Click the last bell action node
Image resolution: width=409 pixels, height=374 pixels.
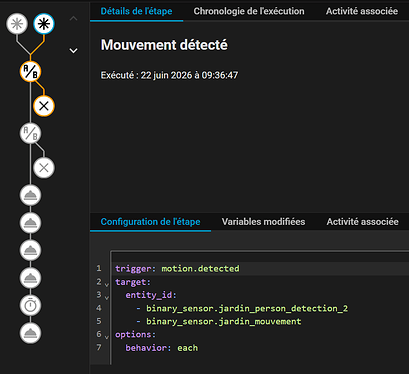pyautogui.click(x=30, y=333)
